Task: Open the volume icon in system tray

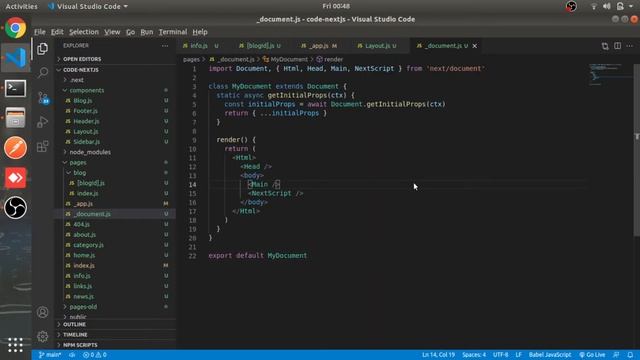Action: (x=607, y=6)
